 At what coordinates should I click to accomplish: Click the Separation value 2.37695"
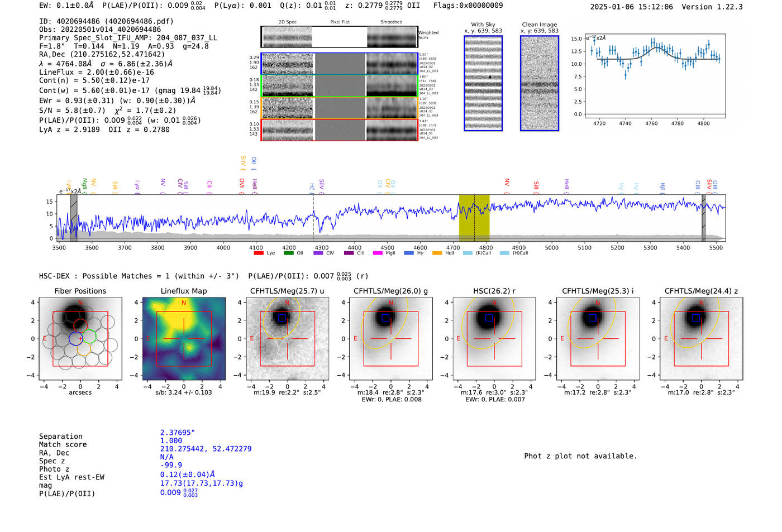click(178, 433)
